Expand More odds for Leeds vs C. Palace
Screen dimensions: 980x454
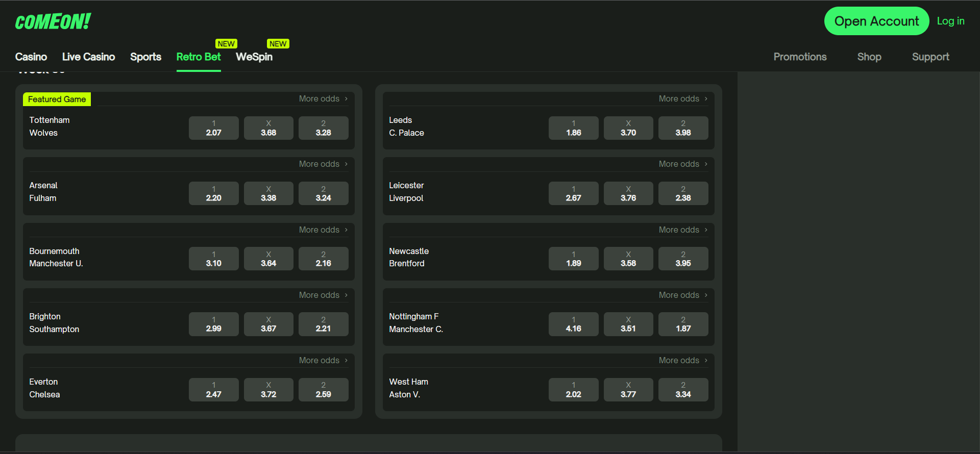[683, 98]
